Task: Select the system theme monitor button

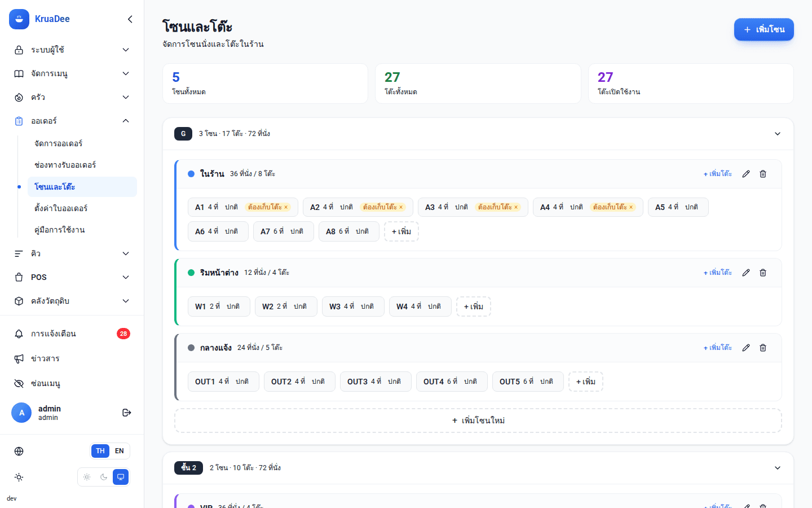Action: click(x=121, y=477)
